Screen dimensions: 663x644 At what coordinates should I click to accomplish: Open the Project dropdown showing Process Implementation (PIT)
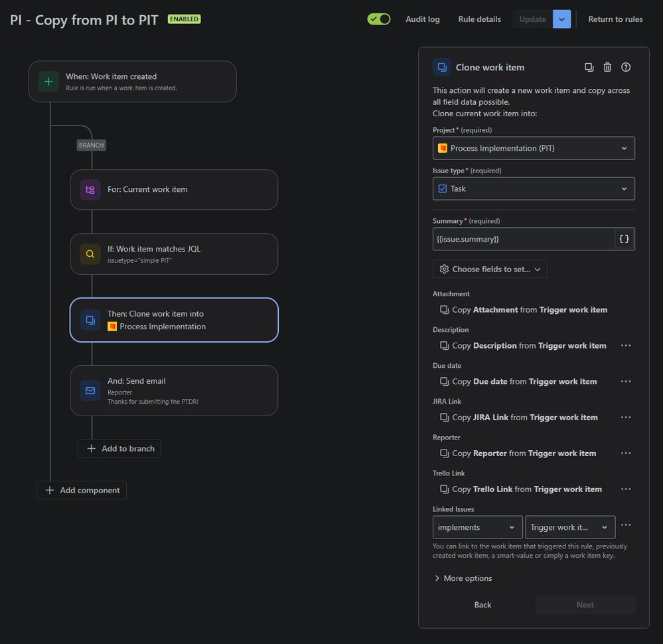click(534, 148)
